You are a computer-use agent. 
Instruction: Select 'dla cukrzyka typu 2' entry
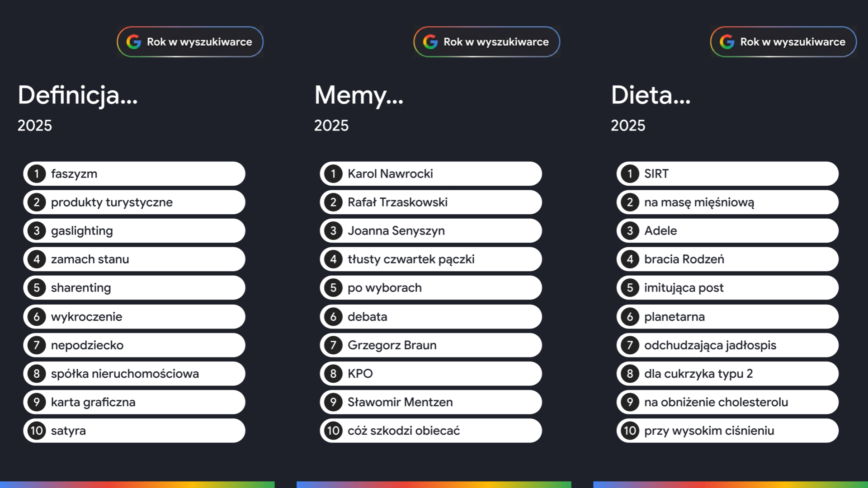(727, 374)
